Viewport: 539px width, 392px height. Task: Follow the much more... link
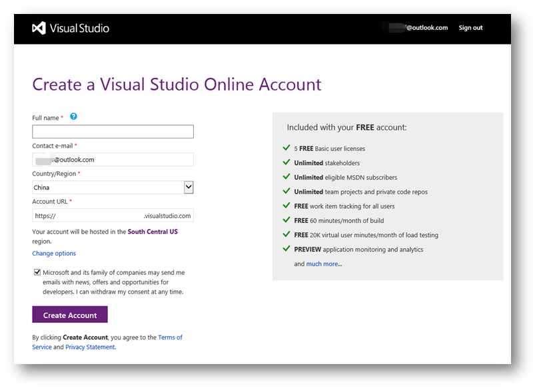click(324, 264)
